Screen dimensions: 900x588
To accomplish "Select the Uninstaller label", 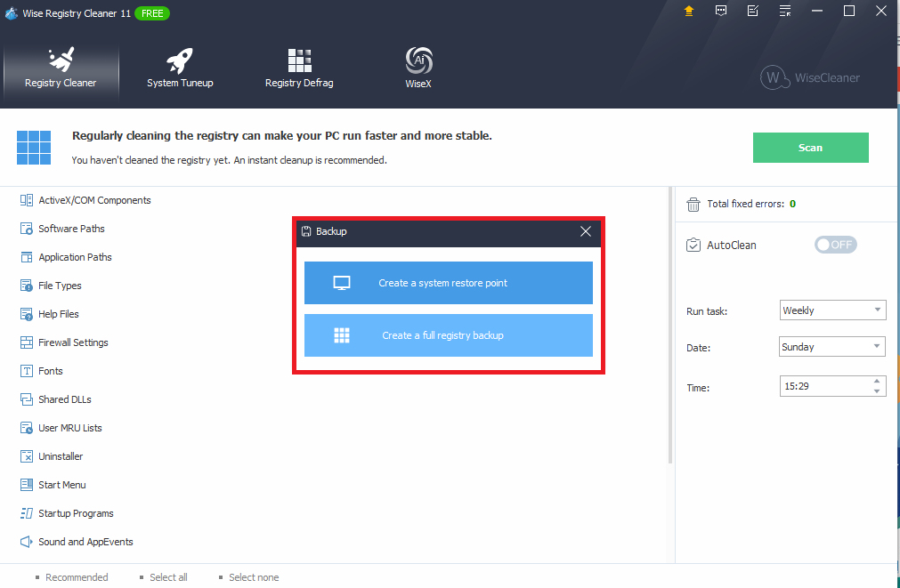I will click(61, 456).
